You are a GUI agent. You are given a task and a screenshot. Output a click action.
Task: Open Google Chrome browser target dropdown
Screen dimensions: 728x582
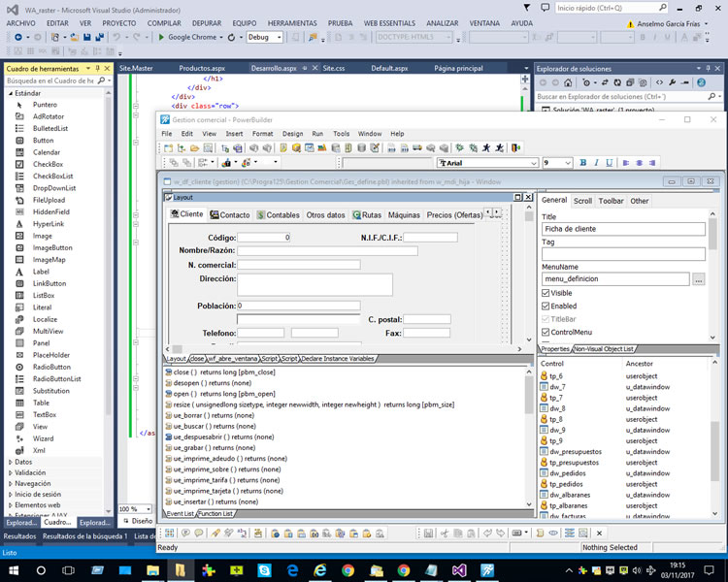pyautogui.click(x=221, y=37)
